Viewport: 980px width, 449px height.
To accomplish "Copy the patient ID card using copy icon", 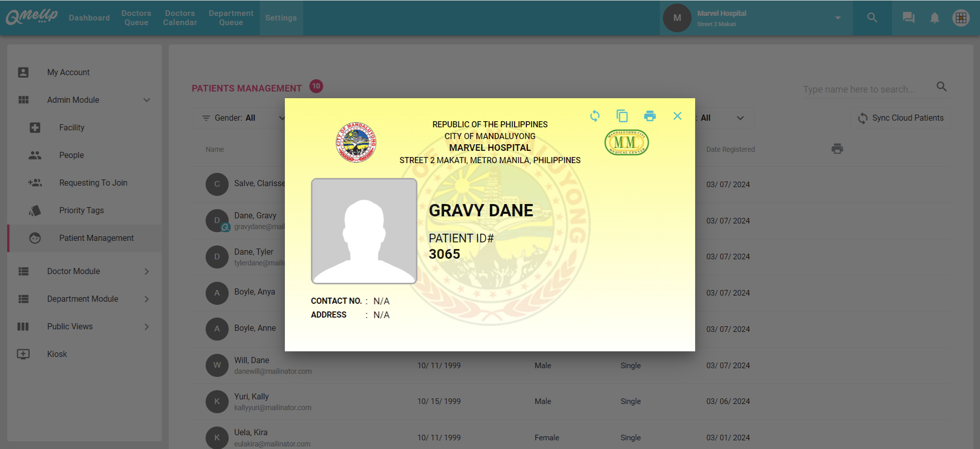I will click(622, 116).
